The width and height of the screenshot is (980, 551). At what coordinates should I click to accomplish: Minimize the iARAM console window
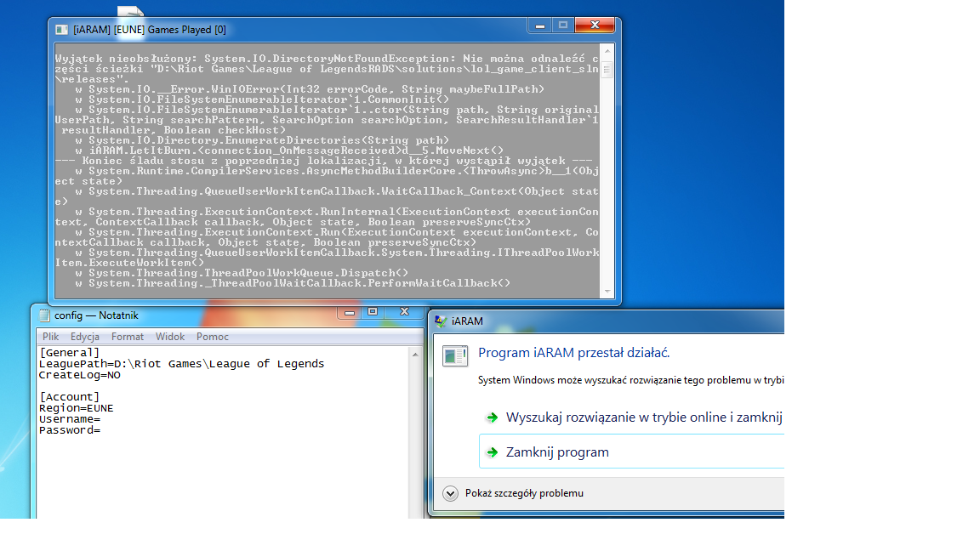coord(540,25)
